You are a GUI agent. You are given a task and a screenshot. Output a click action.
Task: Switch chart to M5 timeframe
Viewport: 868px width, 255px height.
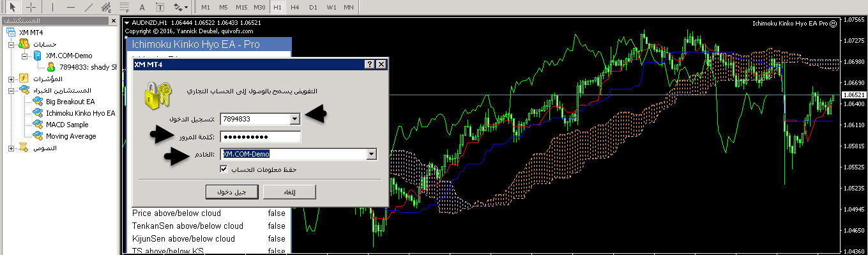[x=223, y=7]
